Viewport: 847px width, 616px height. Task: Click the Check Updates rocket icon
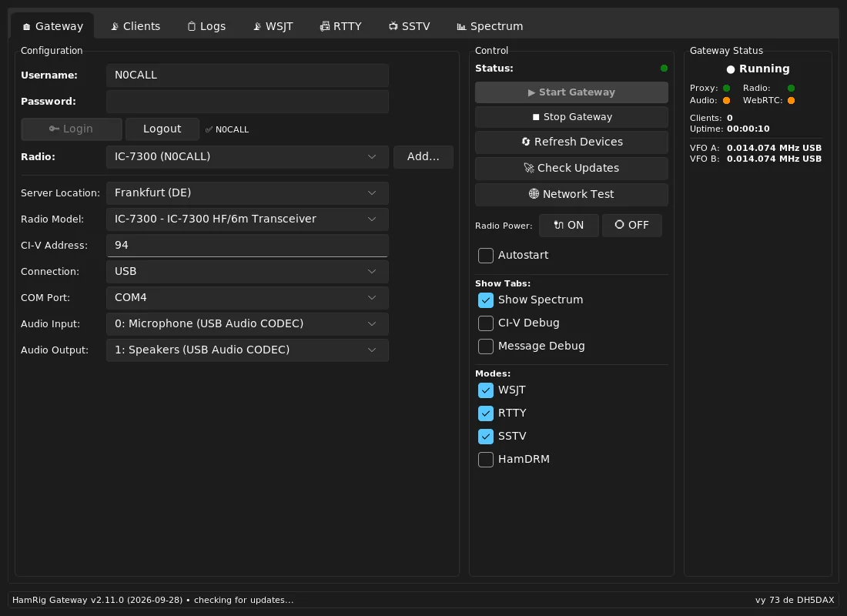click(x=571, y=168)
